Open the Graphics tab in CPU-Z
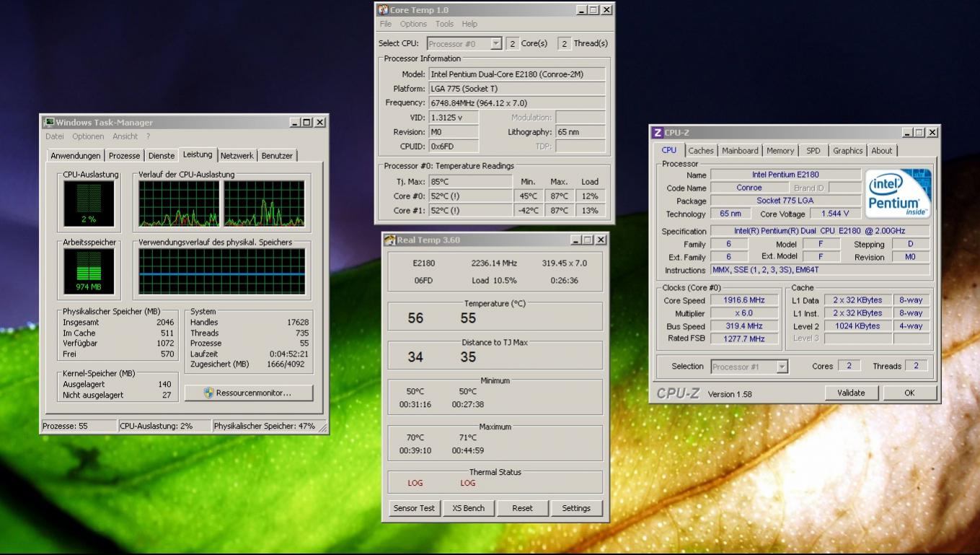The image size is (980, 555). point(847,151)
